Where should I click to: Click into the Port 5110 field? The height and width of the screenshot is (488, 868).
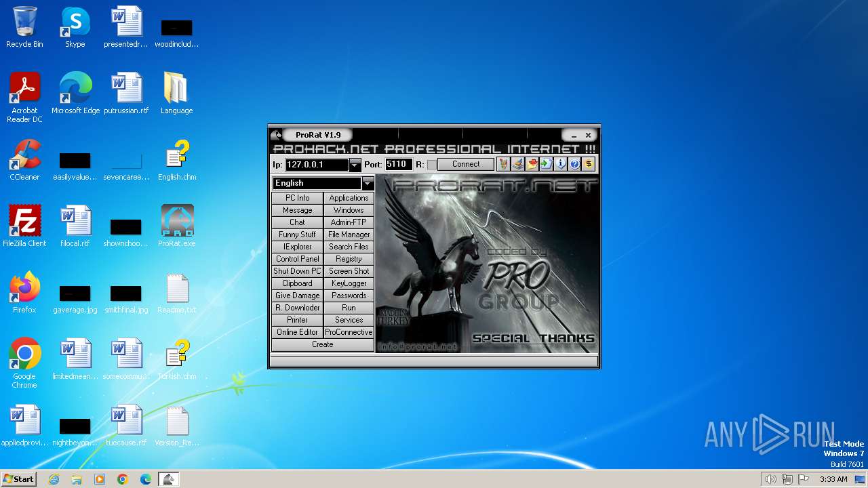pyautogui.click(x=398, y=164)
